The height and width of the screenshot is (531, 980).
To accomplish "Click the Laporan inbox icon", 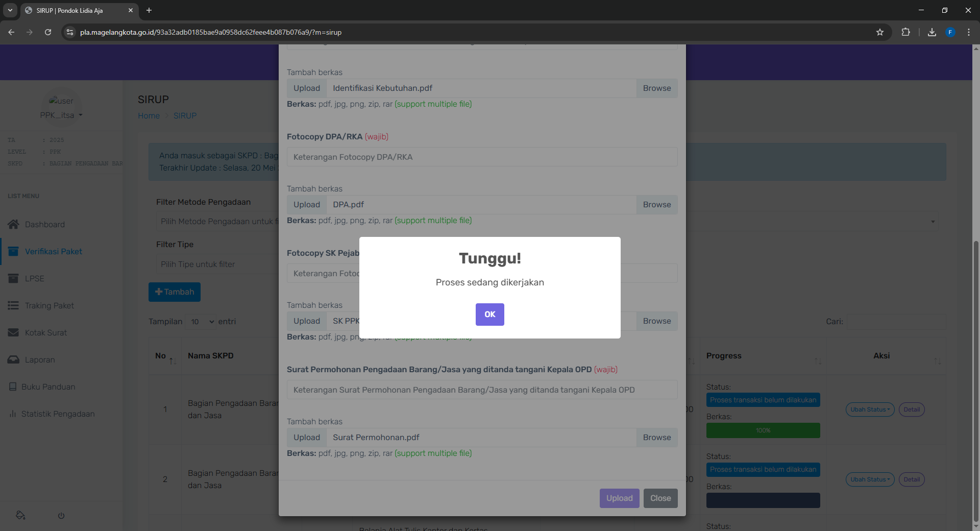I will point(14,359).
